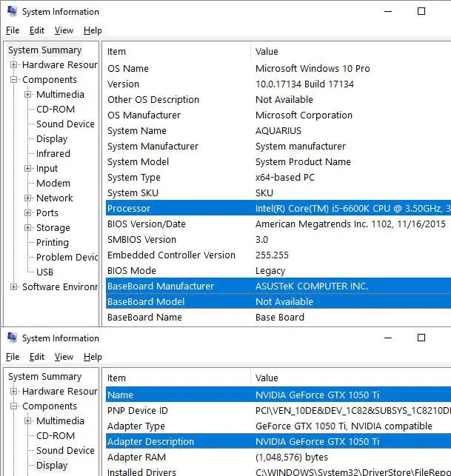Open the File menu in the top window

13,30
